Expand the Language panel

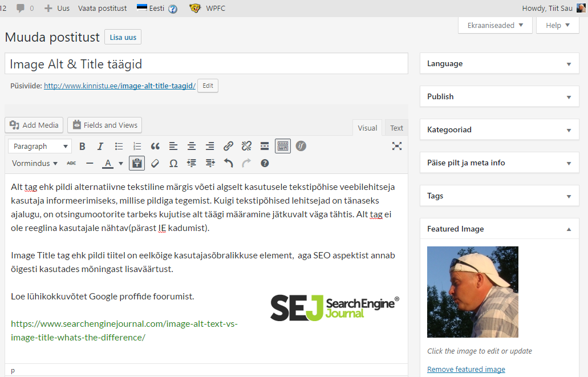[500, 64]
